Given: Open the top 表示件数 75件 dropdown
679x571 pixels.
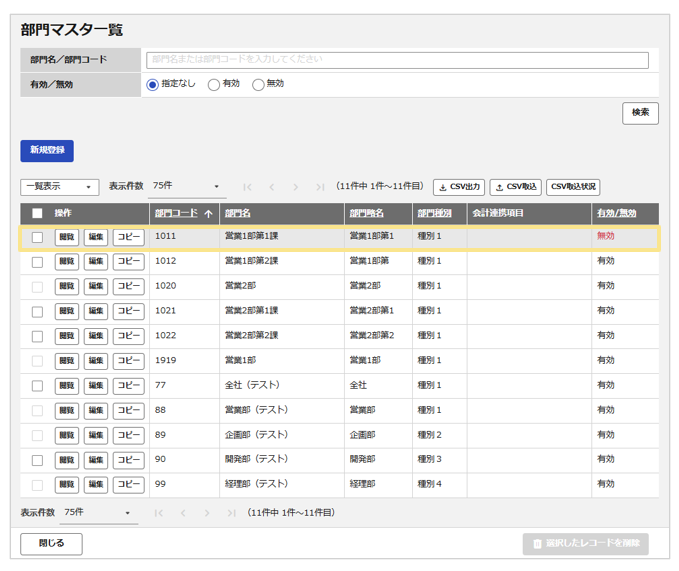Looking at the screenshot, I should [187, 186].
